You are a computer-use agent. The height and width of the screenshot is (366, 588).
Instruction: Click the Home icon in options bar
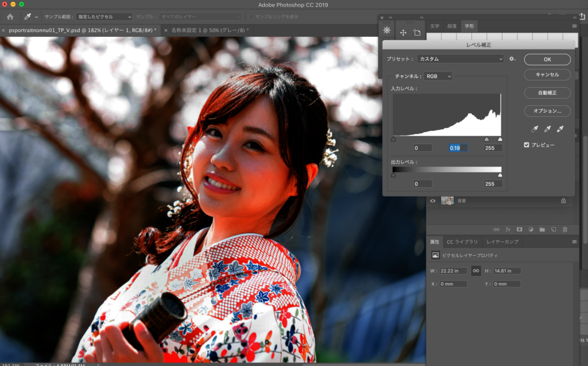[x=10, y=17]
